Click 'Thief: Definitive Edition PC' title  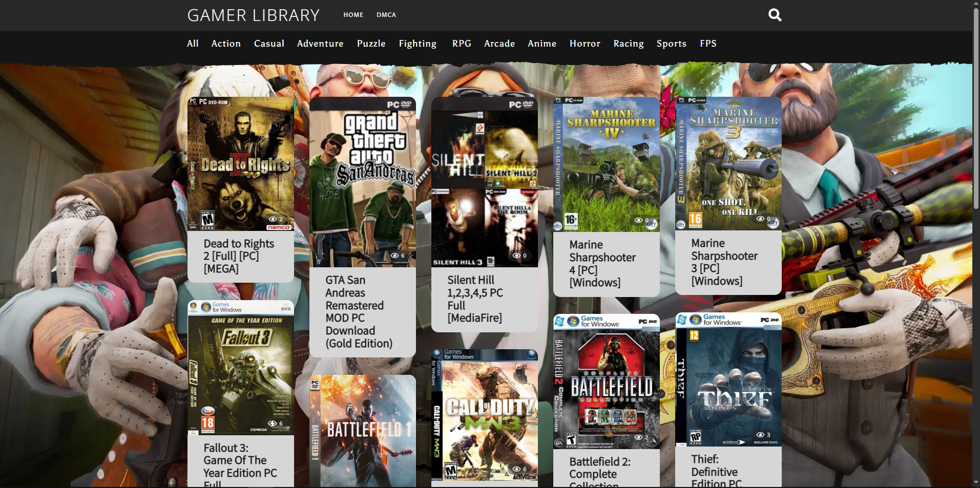point(716,471)
